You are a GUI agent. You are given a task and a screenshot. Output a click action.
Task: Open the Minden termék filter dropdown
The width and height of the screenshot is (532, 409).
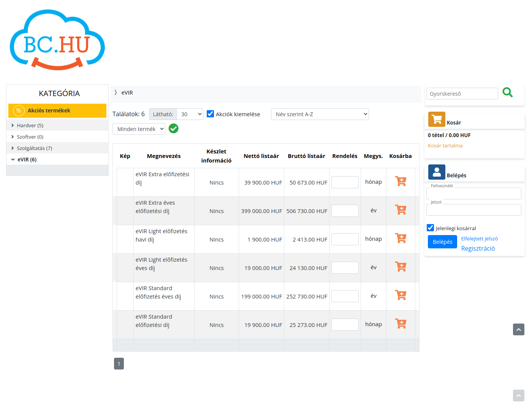coord(139,129)
